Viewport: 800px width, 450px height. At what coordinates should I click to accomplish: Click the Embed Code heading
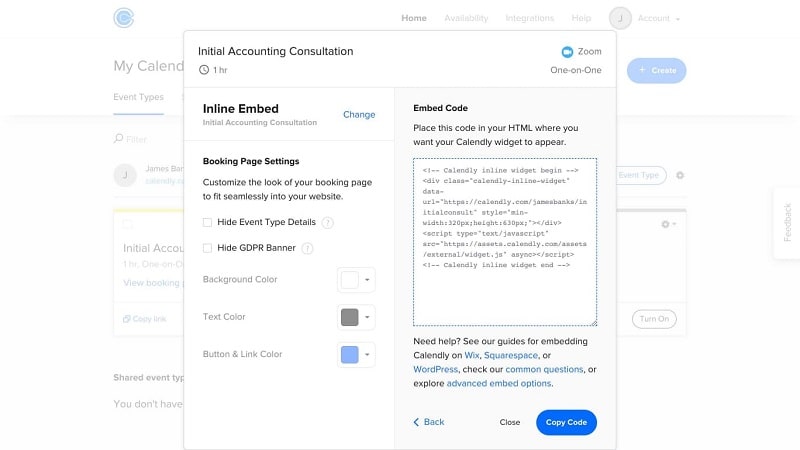440,108
